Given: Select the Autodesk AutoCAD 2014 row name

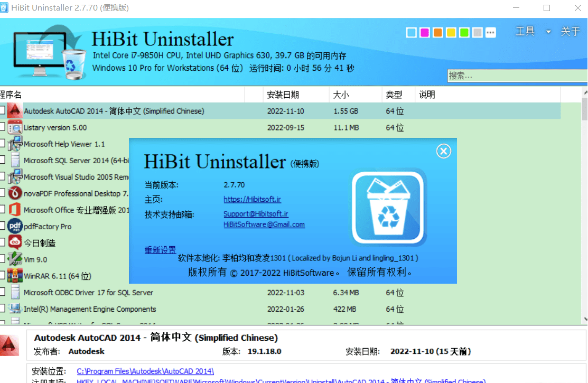Looking at the screenshot, I should (114, 111).
